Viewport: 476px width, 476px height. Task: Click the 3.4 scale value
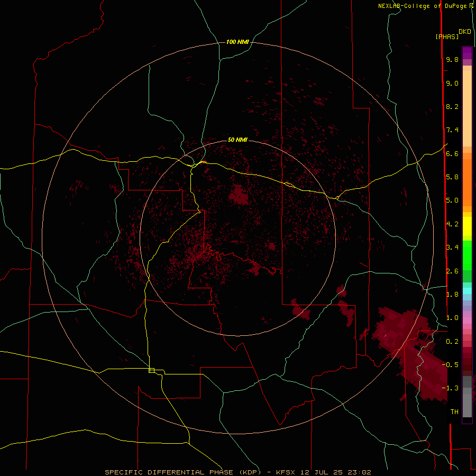[x=452, y=248]
